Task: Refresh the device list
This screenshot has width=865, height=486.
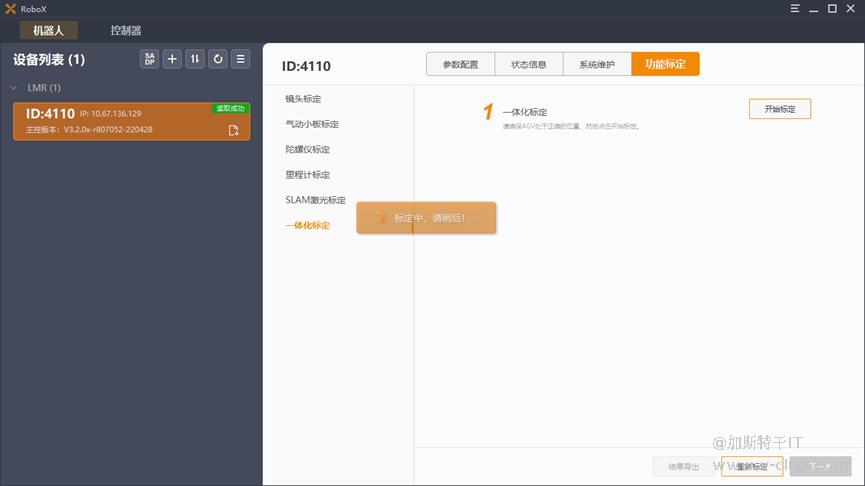Action: [x=218, y=59]
